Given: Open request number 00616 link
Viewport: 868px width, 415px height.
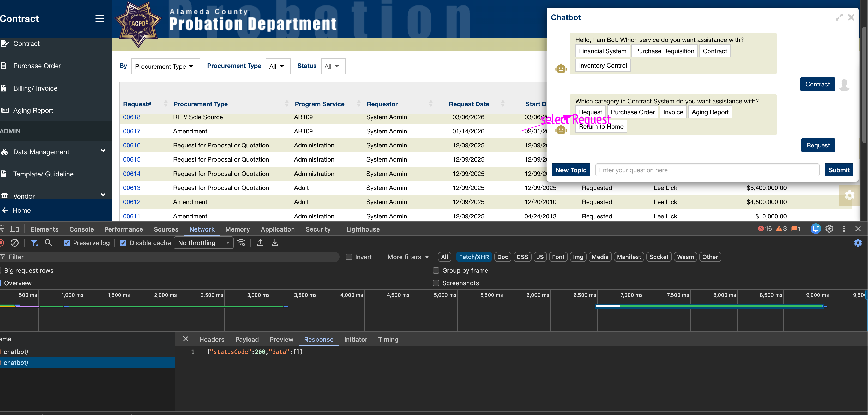Looking at the screenshot, I should click(132, 145).
